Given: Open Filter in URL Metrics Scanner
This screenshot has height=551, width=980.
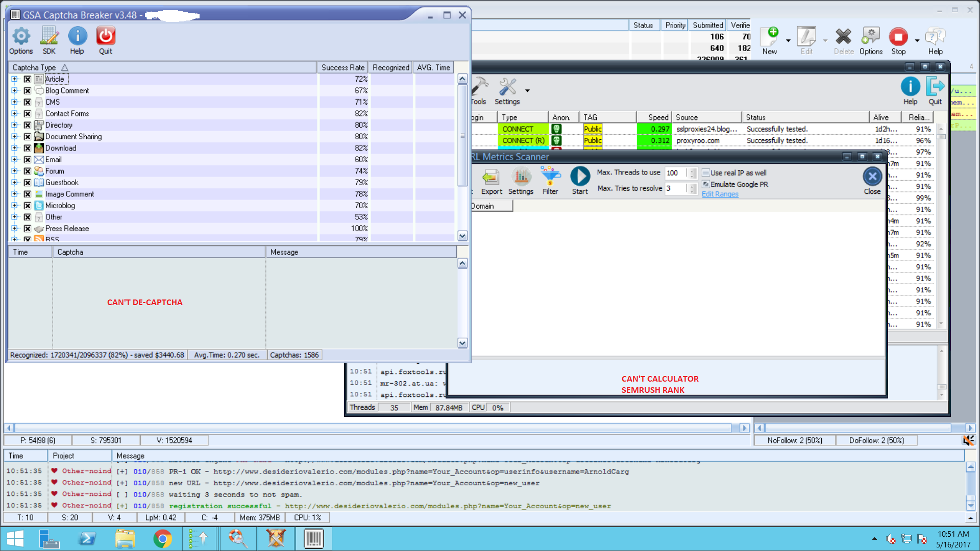Looking at the screenshot, I should [550, 181].
